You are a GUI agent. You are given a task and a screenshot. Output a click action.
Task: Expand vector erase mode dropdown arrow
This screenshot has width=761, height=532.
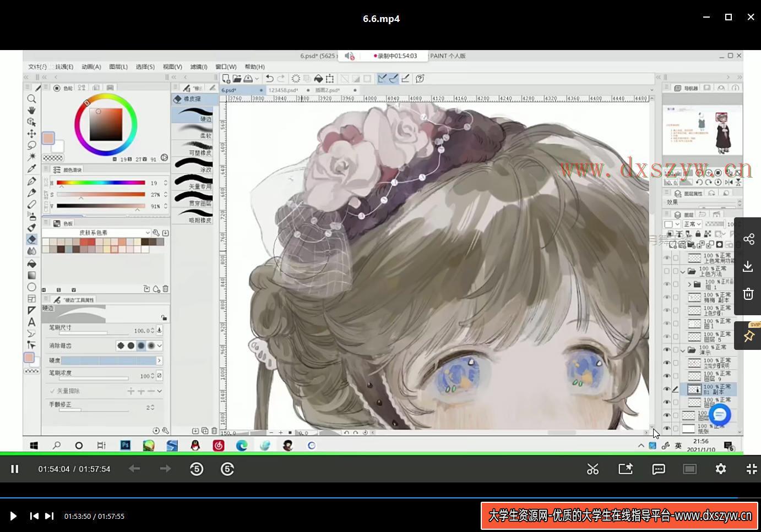click(x=159, y=391)
